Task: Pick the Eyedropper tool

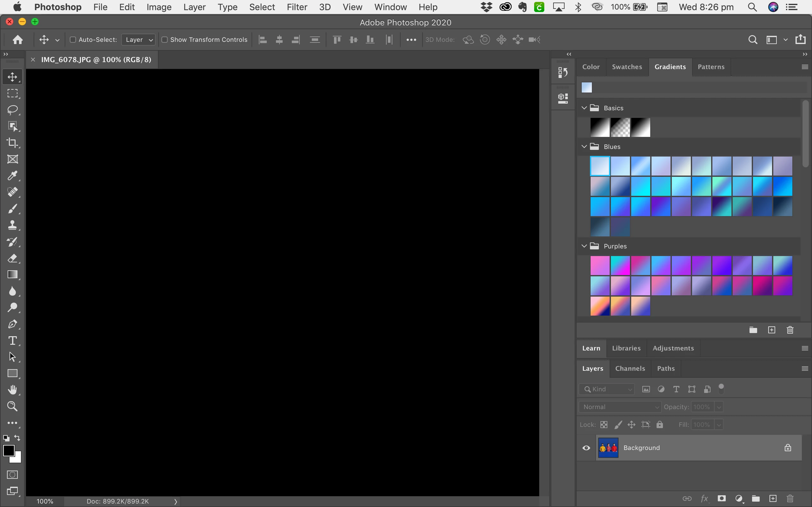Action: [12, 175]
